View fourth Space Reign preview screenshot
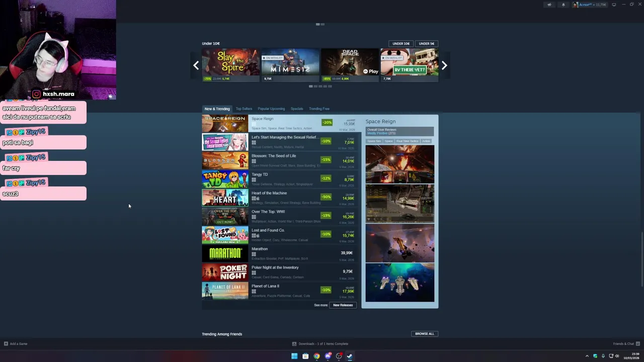This screenshot has height=362, width=644. (399, 283)
